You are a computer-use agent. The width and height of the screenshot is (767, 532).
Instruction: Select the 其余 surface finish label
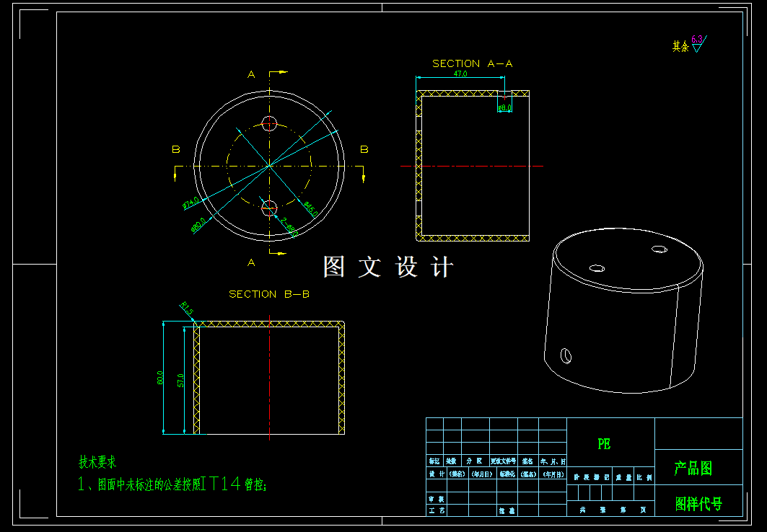click(680, 47)
